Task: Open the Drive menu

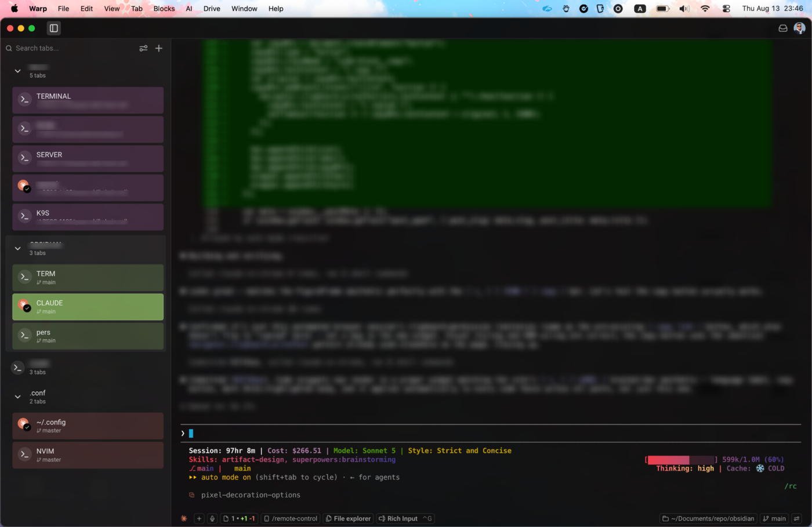Action: click(212, 9)
